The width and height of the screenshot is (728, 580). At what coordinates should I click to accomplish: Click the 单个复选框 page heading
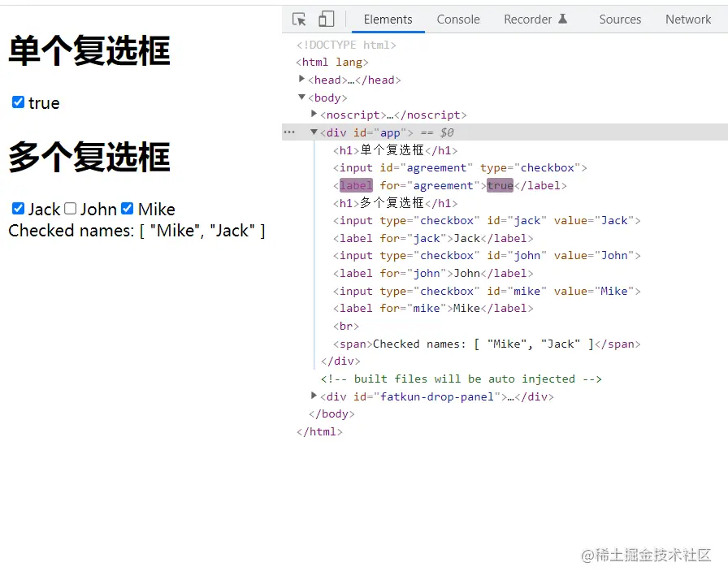pyautogui.click(x=89, y=50)
